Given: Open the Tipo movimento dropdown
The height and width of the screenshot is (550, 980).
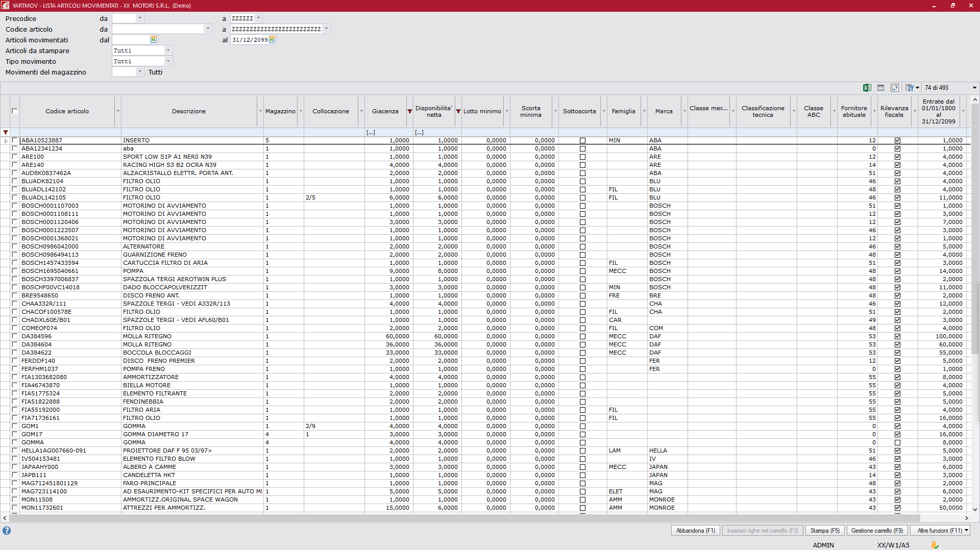Looking at the screenshot, I should 168,61.
